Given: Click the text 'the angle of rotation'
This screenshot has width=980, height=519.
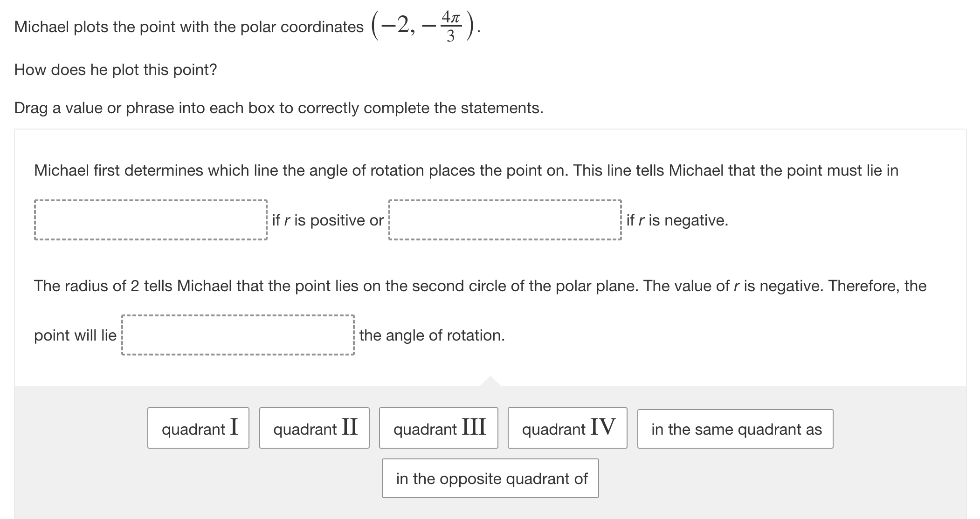Looking at the screenshot, I should pos(432,335).
